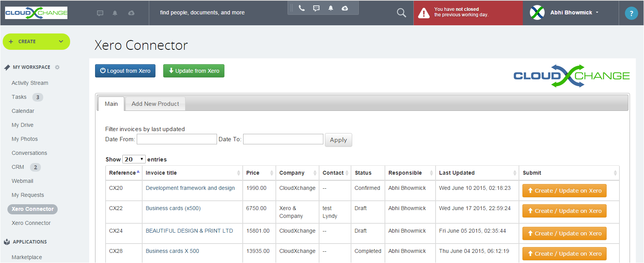Click the search magnifier icon
The width and height of the screenshot is (644, 263).
(401, 13)
